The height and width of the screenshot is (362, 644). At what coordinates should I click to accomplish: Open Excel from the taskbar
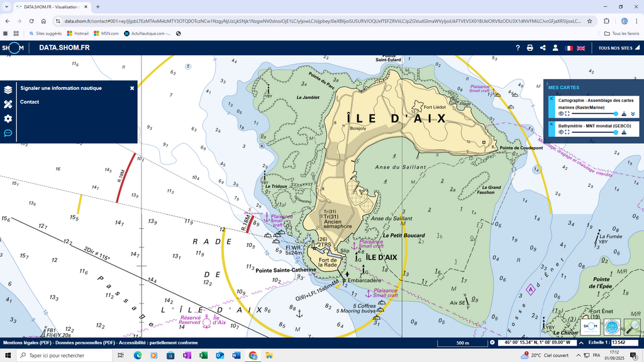click(x=203, y=356)
